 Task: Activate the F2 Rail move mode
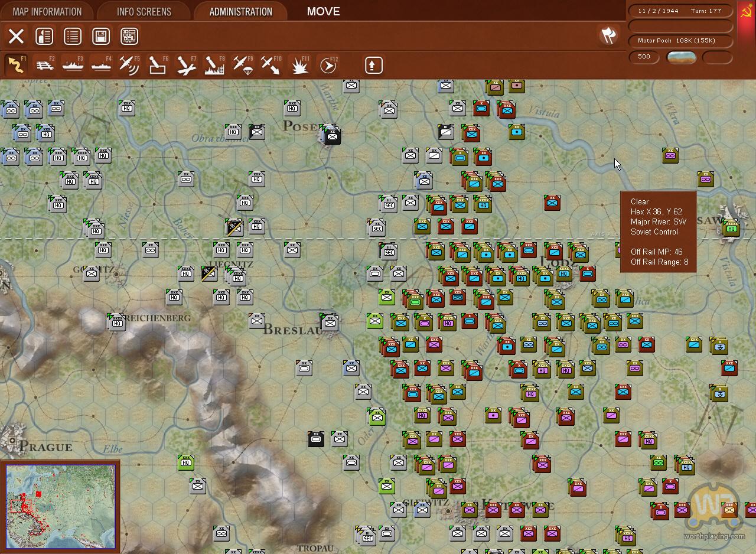coord(44,65)
